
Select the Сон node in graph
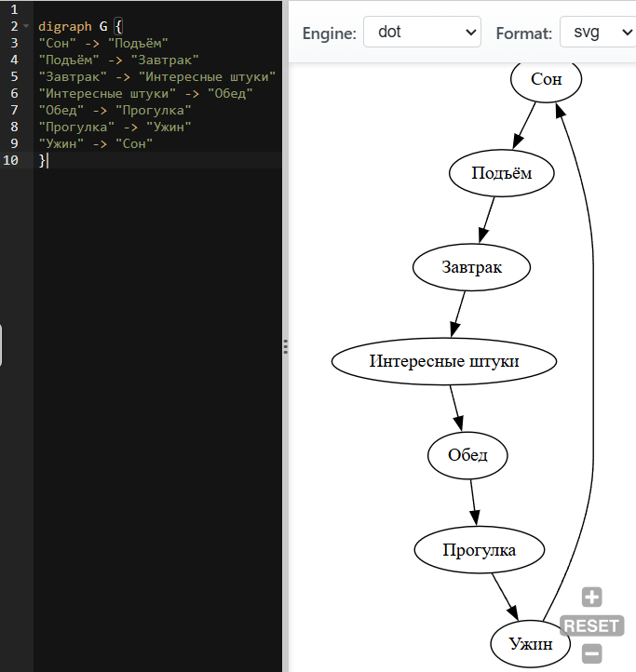[x=546, y=80]
